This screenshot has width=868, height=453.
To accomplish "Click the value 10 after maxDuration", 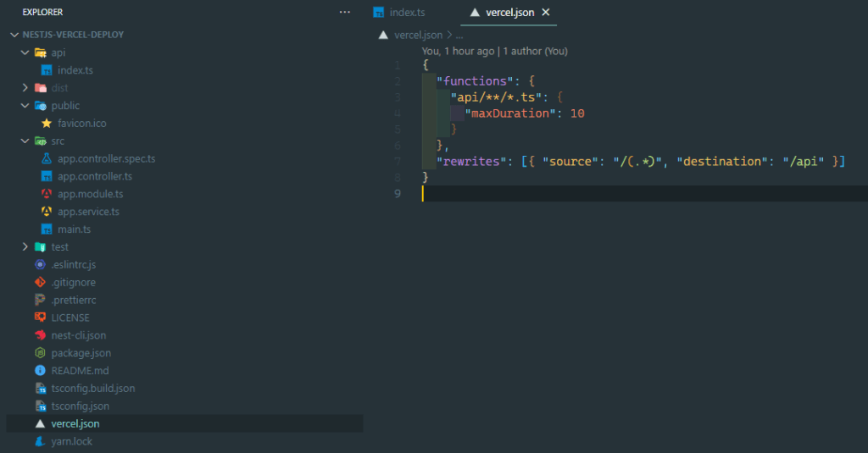I will pos(577,113).
